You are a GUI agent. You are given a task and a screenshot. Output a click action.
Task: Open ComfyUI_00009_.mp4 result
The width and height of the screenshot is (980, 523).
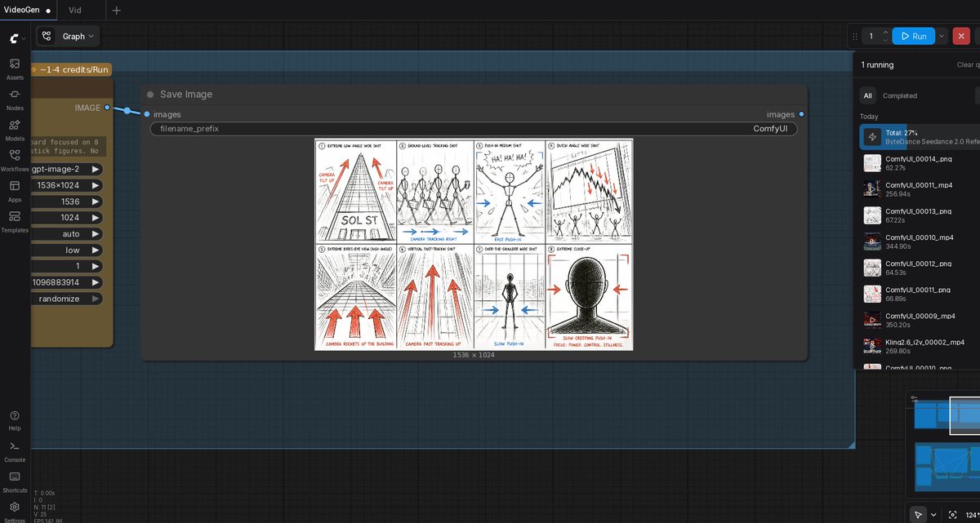pyautogui.click(x=920, y=320)
